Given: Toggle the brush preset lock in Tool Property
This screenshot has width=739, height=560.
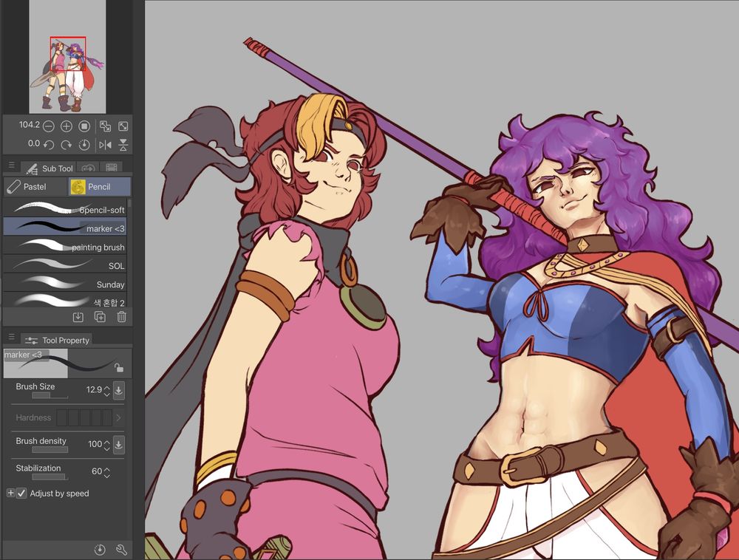Looking at the screenshot, I should tap(120, 368).
